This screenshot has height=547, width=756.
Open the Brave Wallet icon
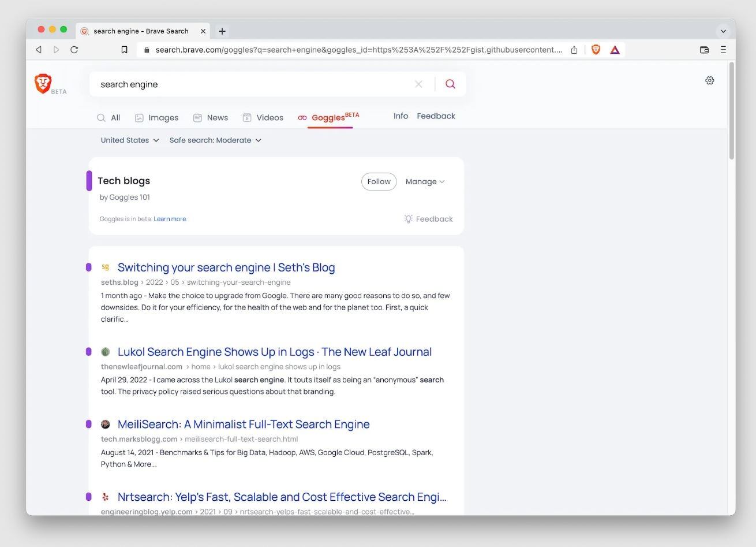click(x=704, y=50)
